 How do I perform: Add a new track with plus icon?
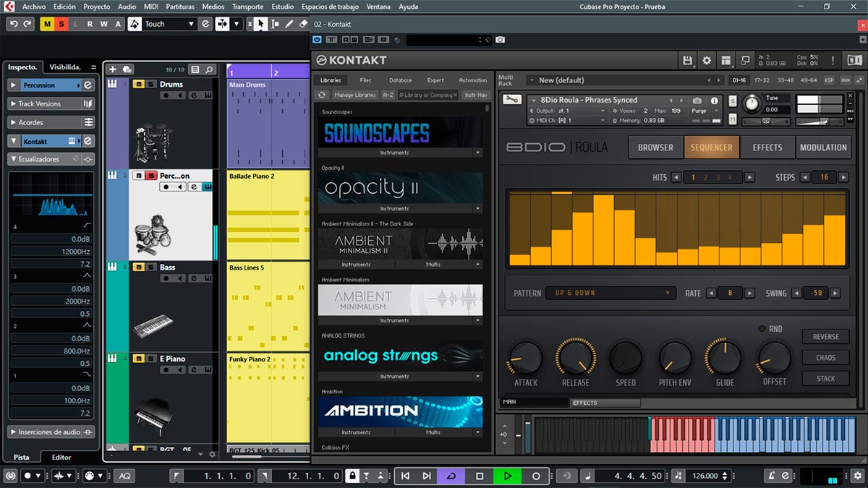coord(112,69)
